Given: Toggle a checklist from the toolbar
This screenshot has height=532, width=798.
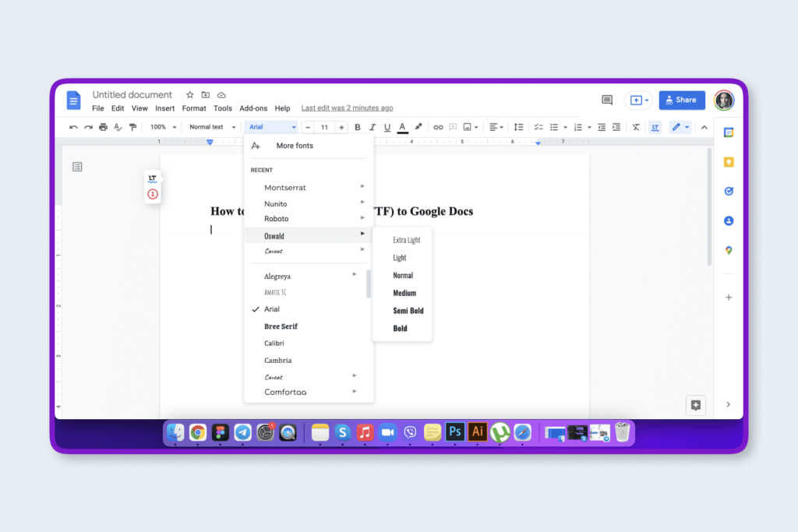Looking at the screenshot, I should click(538, 127).
